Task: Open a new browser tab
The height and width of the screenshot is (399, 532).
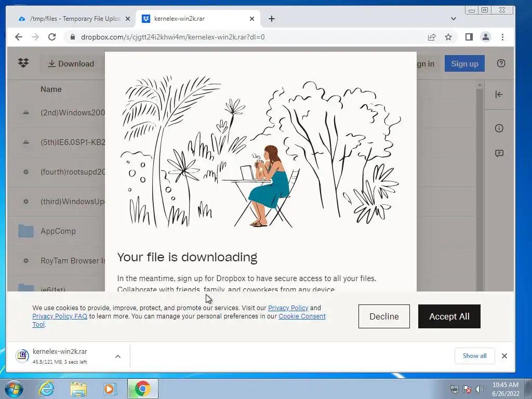Action: 271,19
